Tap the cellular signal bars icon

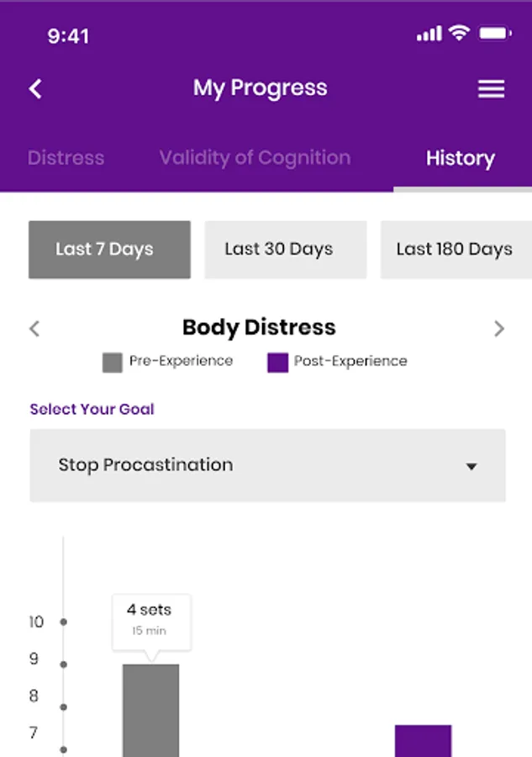[429, 34]
